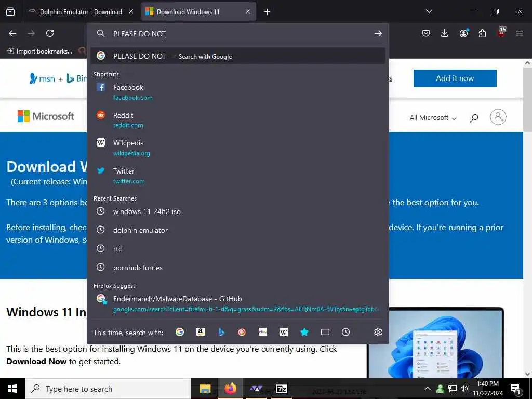Open the network icon in system tray

(453, 389)
